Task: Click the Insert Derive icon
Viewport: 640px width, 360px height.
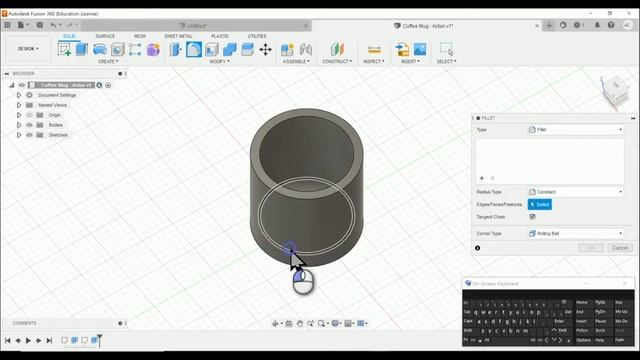Action: click(x=402, y=49)
